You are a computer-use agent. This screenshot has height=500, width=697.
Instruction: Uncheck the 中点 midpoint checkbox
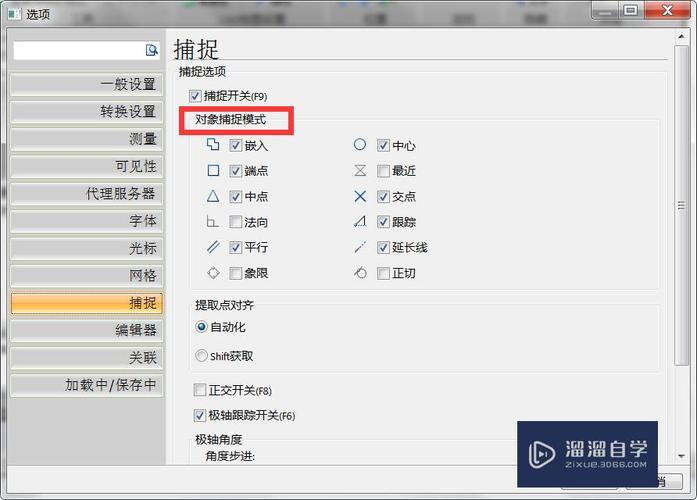[x=236, y=196]
